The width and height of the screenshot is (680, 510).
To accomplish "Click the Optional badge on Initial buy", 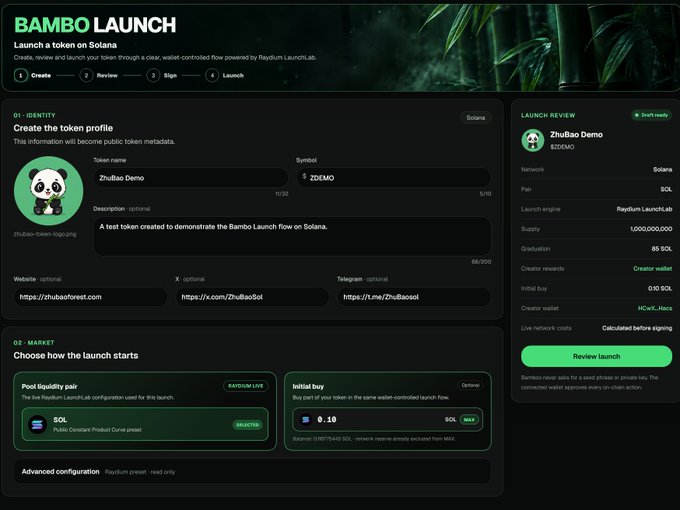I will (x=470, y=385).
